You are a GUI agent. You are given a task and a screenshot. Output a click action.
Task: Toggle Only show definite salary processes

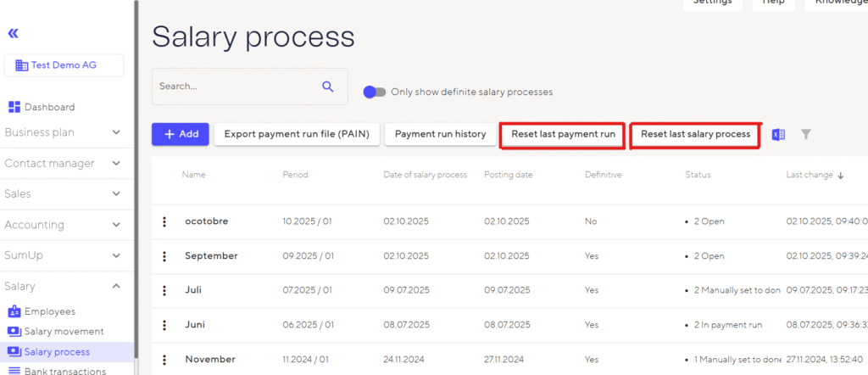pos(374,92)
